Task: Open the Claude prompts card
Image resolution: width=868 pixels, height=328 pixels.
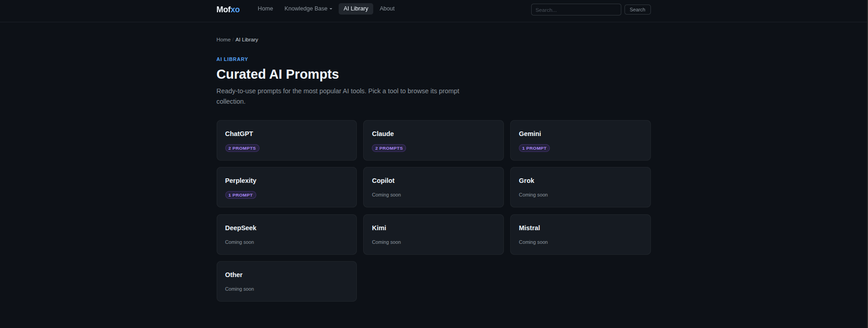Action: [433, 140]
